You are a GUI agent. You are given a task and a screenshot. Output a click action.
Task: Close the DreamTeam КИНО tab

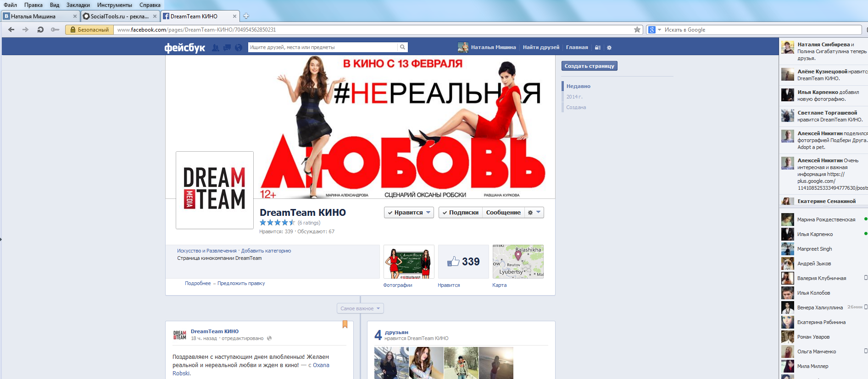(234, 16)
